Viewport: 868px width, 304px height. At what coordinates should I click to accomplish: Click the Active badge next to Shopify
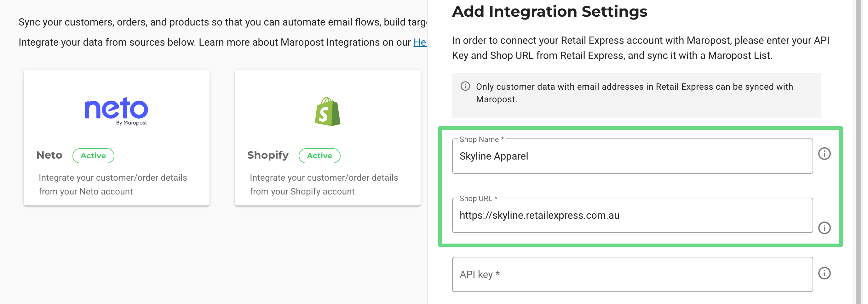tap(319, 156)
